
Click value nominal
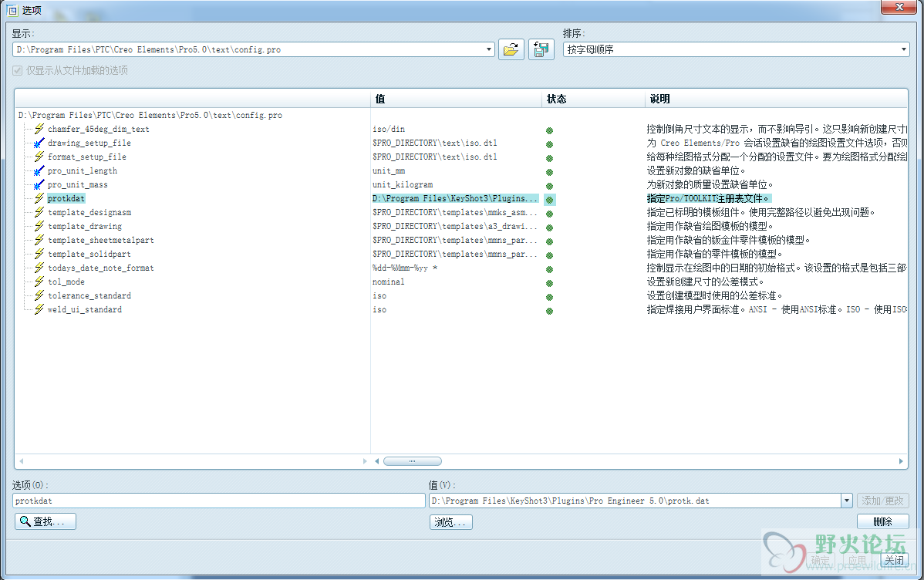pos(388,282)
